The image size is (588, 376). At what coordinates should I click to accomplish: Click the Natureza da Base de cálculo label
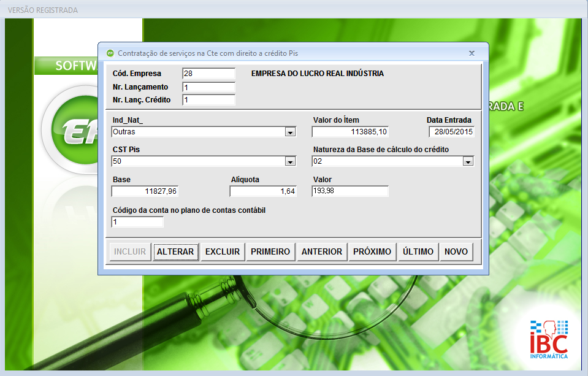[x=381, y=149]
